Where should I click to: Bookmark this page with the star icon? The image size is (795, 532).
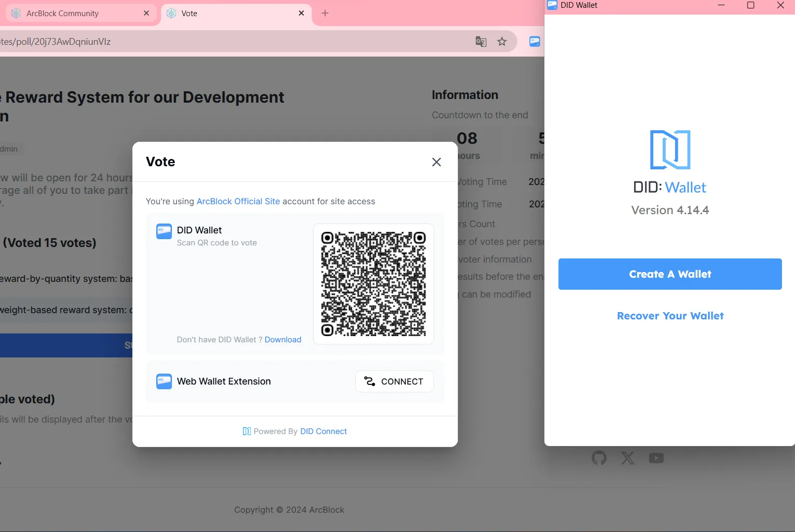[x=502, y=42]
